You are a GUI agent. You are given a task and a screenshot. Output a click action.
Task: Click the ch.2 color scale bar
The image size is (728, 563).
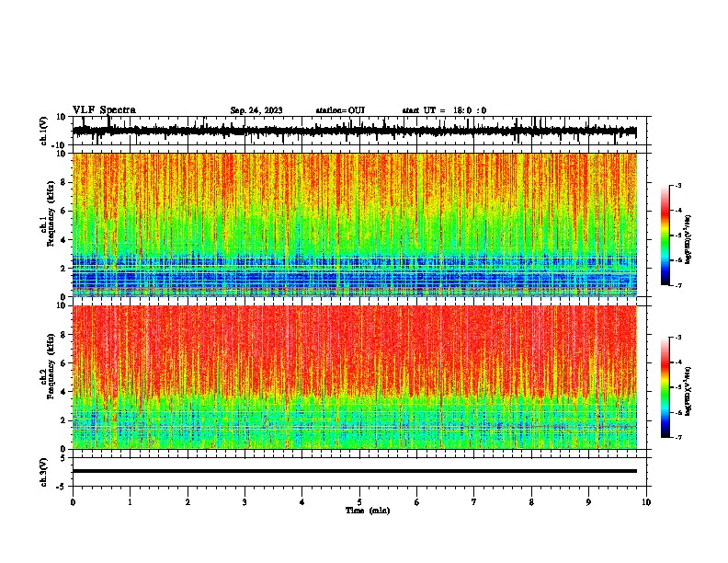[665, 387]
